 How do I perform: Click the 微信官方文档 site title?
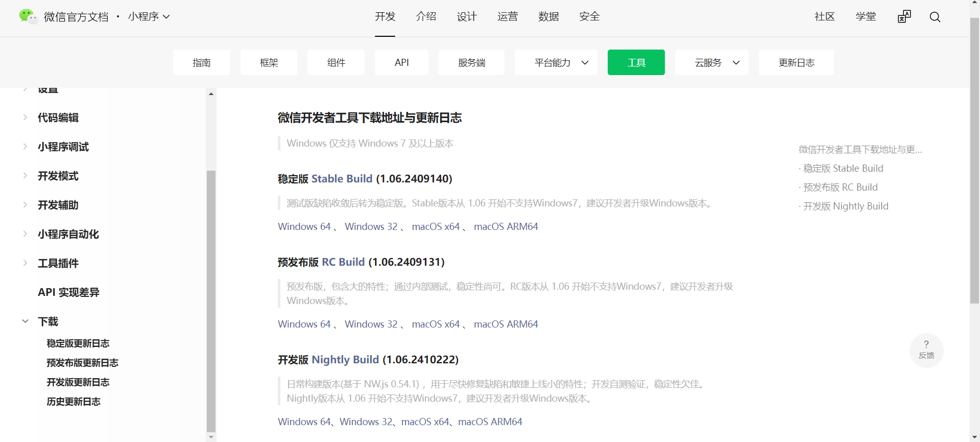[x=76, y=17]
